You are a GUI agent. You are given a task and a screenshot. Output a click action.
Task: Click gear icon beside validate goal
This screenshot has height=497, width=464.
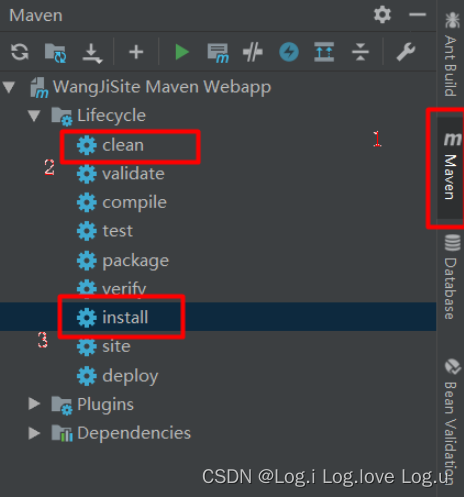(x=87, y=174)
